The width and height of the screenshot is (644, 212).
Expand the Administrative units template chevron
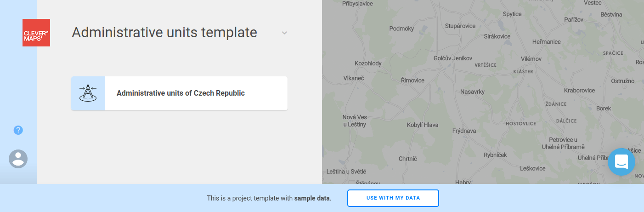tap(284, 33)
